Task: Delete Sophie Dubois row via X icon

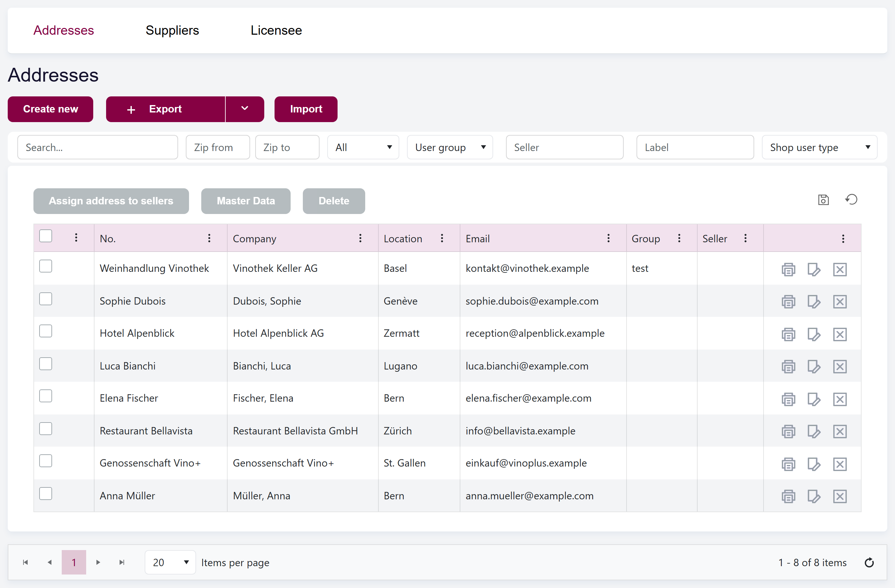Action: point(840,301)
